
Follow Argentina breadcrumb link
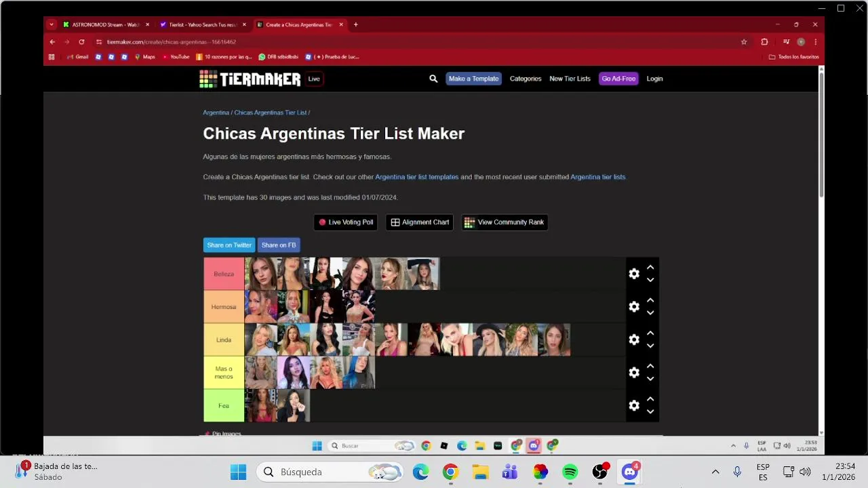(216, 113)
